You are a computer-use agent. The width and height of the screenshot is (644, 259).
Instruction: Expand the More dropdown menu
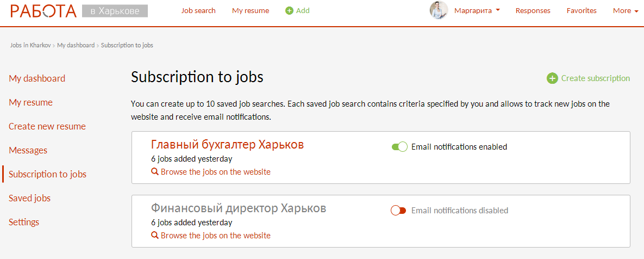(625, 11)
